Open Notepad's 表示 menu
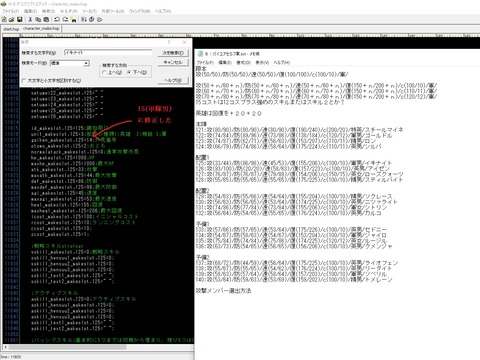Image resolution: width=480 pixels, height=360 pixels. click(x=262, y=62)
